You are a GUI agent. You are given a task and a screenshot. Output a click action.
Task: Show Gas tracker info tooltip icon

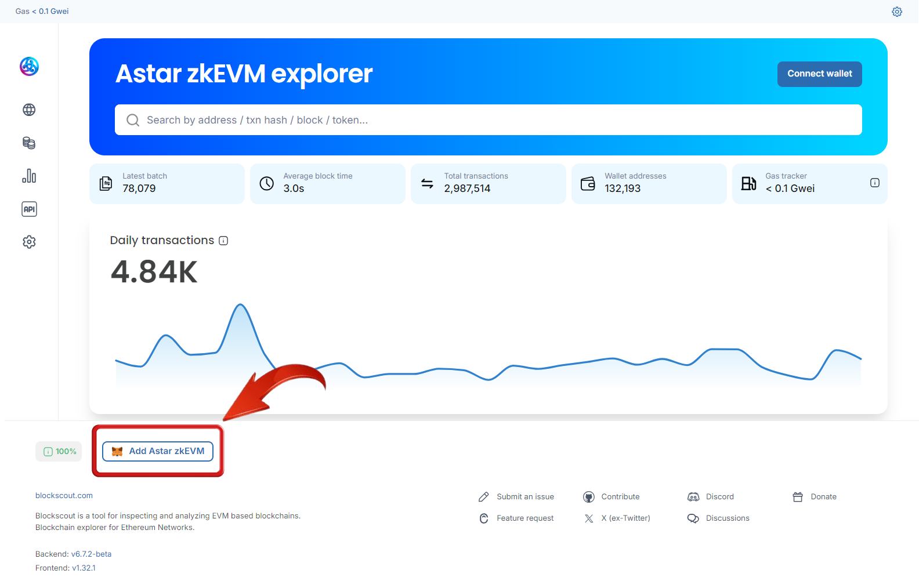[875, 183]
